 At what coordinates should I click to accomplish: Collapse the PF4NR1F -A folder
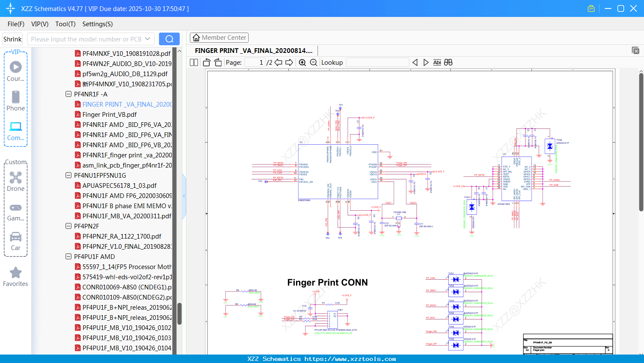(69, 94)
